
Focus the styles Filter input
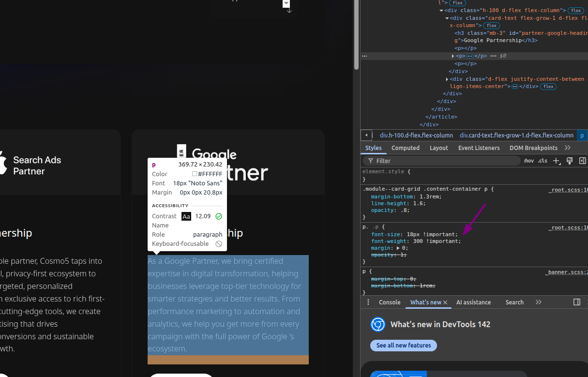(441, 161)
